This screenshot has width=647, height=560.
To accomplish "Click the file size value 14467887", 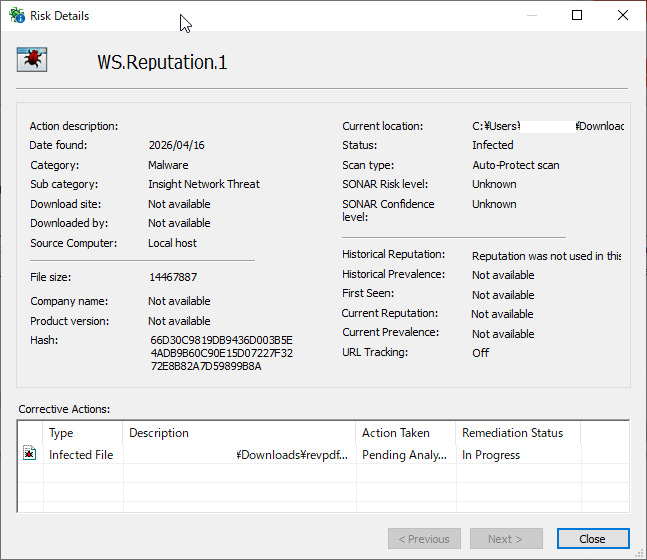I will coord(173,277).
